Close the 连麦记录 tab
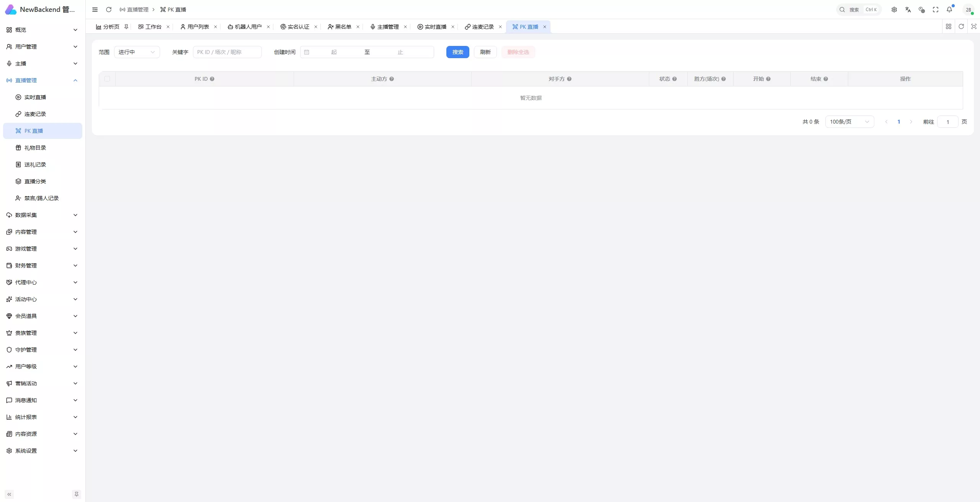 (500, 27)
